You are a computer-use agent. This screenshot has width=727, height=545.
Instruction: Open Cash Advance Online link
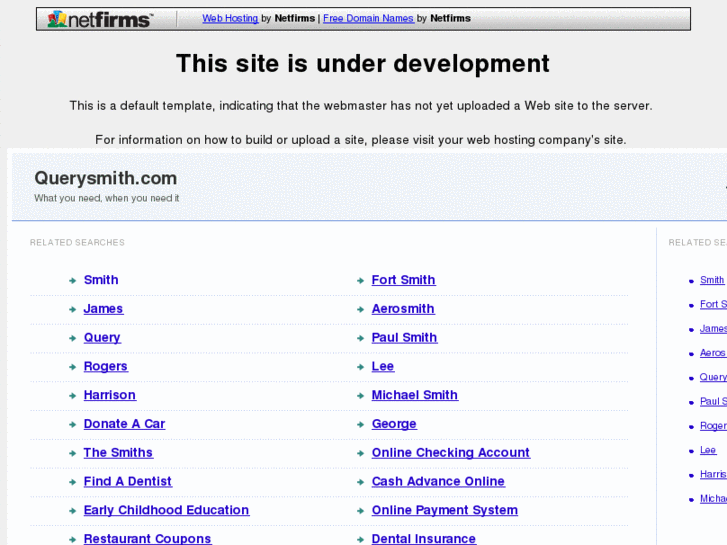coord(438,481)
